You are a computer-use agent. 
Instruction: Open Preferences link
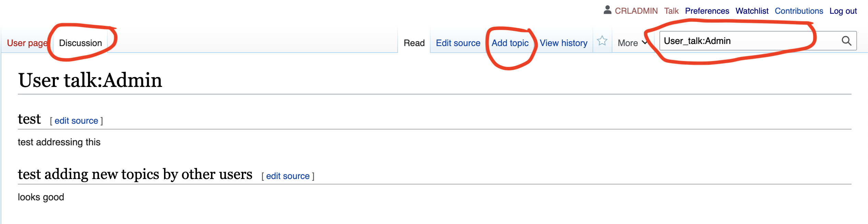point(707,11)
